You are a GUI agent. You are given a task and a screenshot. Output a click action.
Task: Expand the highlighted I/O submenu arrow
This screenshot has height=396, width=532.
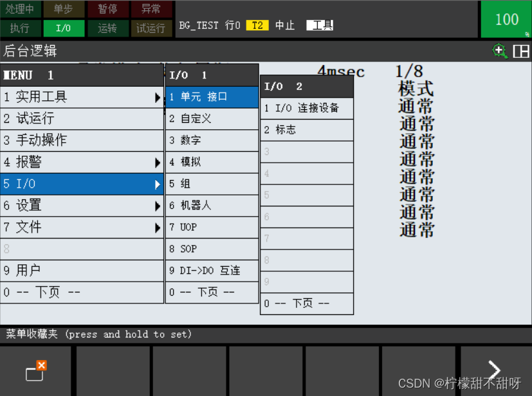158,184
